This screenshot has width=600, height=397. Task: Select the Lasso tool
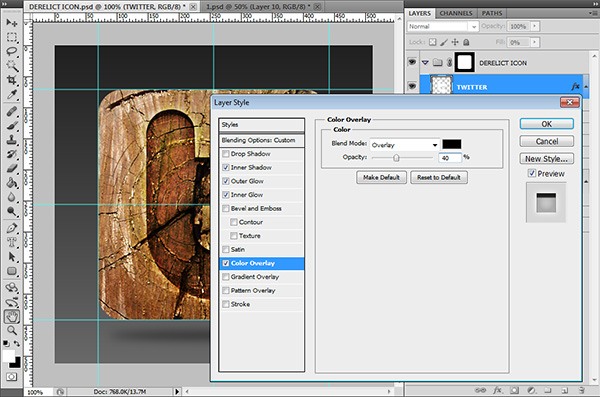tap(11, 51)
